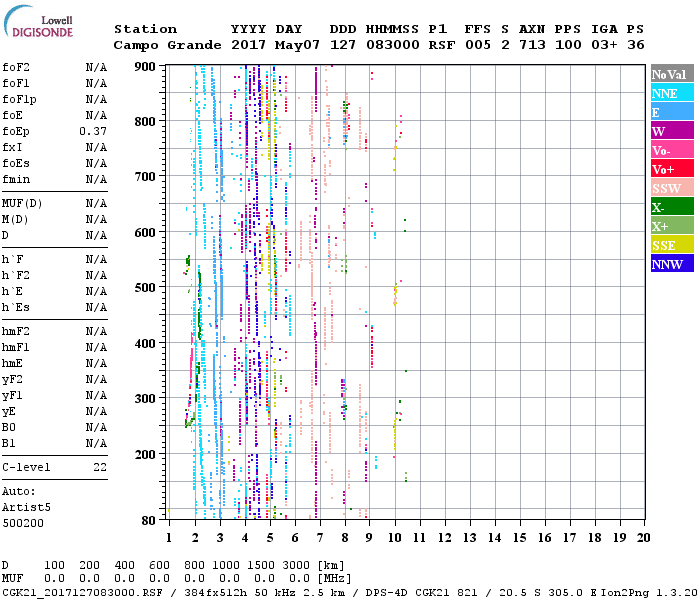Select the NoVal legend swatch
The height and width of the screenshot is (600, 700).
click(670, 74)
